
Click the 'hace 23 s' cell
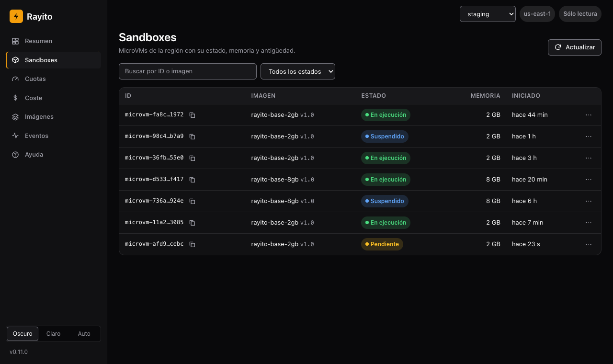click(x=526, y=244)
